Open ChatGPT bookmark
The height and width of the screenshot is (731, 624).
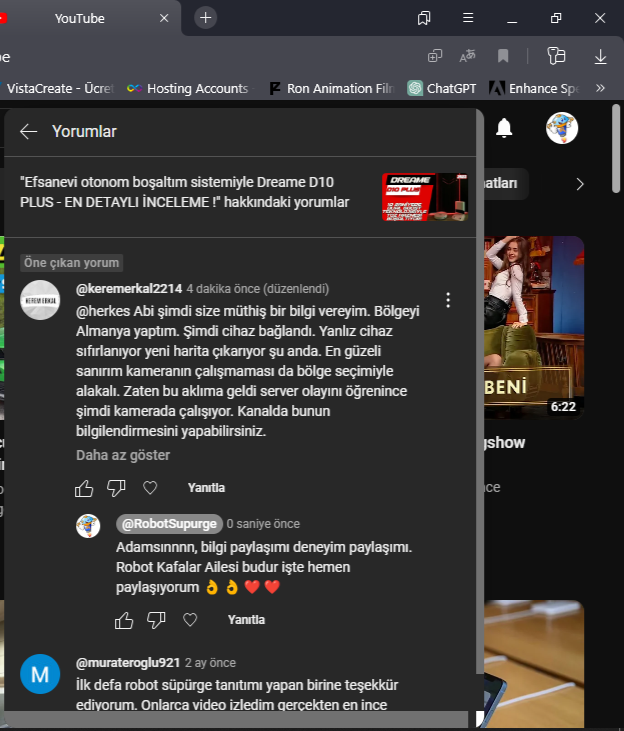point(442,88)
